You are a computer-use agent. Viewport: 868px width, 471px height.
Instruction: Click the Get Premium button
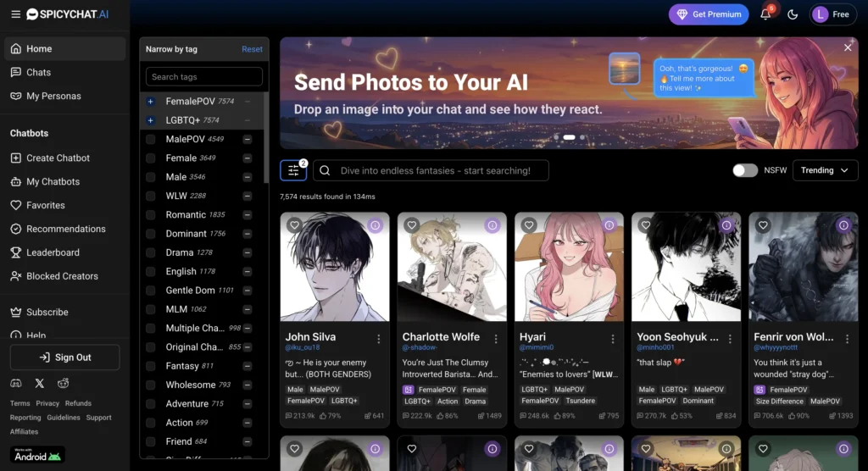[x=709, y=14]
